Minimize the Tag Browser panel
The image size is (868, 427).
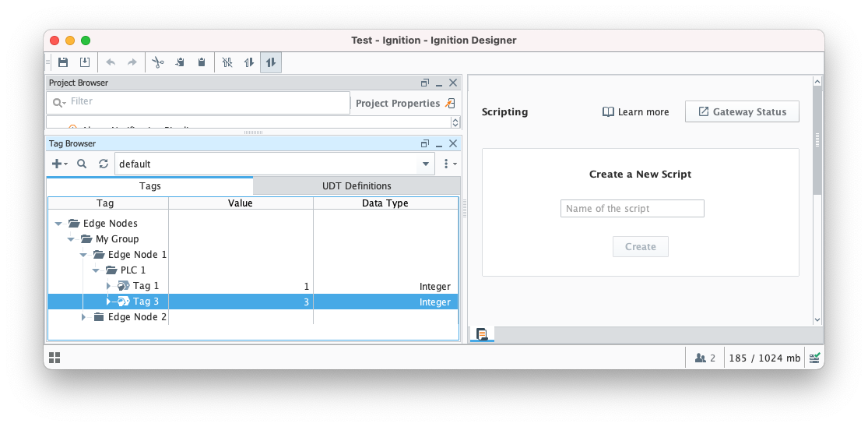point(439,144)
